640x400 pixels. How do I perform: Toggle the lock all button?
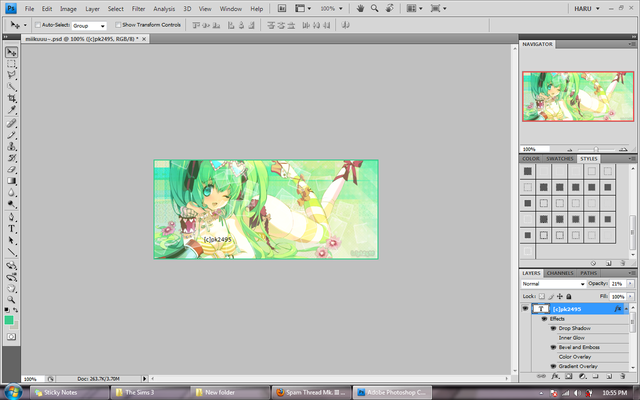(x=569, y=296)
